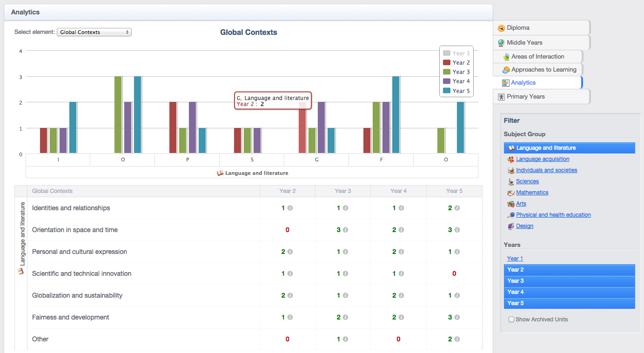The height and width of the screenshot is (353, 644).
Task: Toggle Year 4 series in chart legend
Action: (x=456, y=81)
